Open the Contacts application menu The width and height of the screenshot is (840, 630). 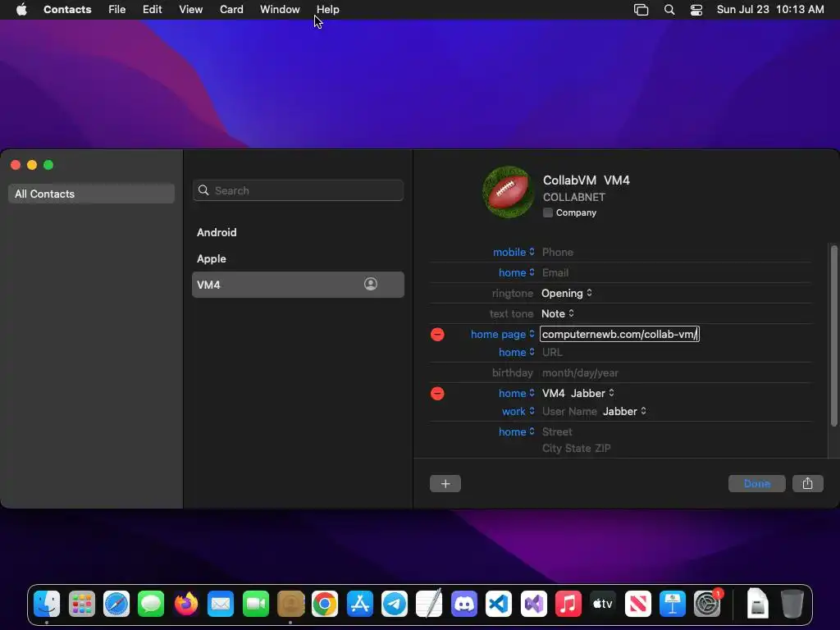[x=67, y=10]
